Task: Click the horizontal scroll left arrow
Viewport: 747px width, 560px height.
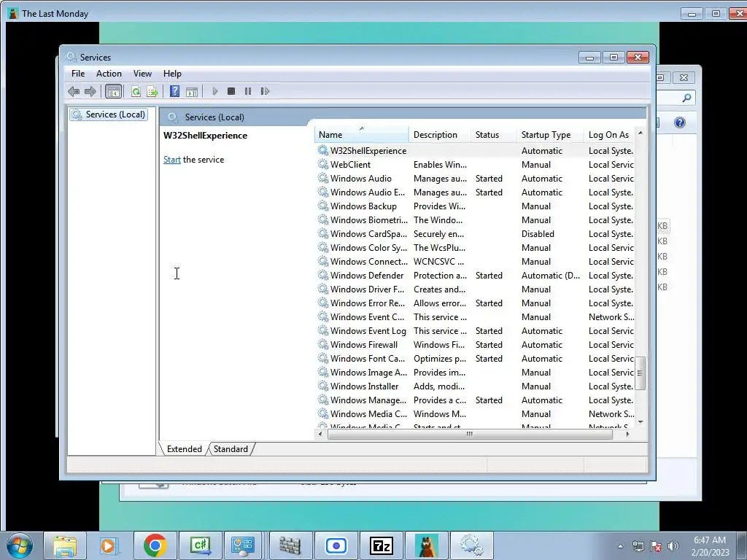Action: point(320,434)
